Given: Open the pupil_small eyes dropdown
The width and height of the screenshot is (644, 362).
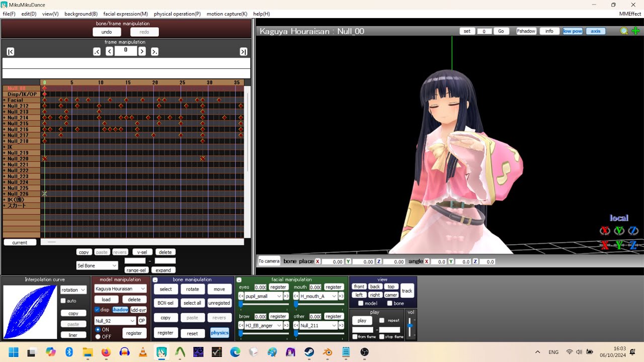Looking at the screenshot, I should [x=264, y=296].
